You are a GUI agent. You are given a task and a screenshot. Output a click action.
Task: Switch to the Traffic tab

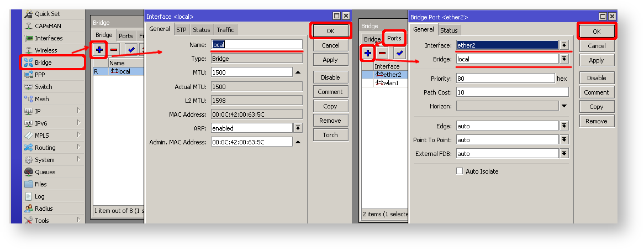pyautogui.click(x=225, y=30)
